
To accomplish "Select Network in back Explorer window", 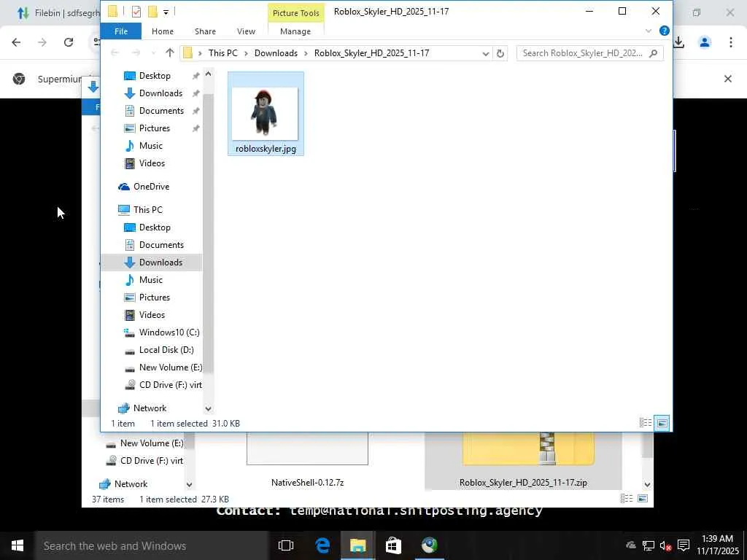I will [x=131, y=484].
